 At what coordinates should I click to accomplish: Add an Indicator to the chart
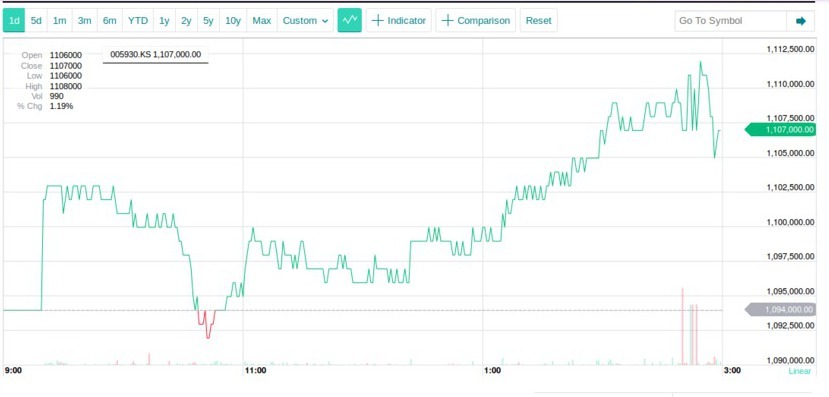pyautogui.click(x=399, y=20)
